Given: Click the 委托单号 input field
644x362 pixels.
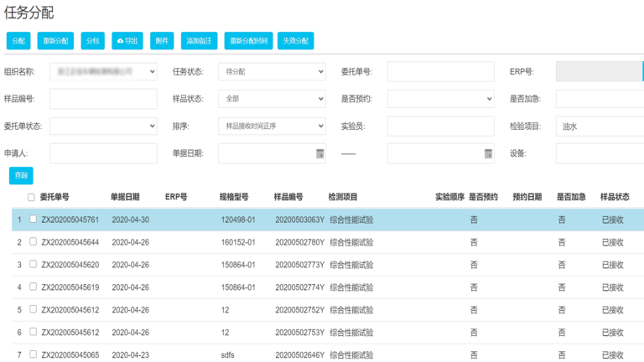Looking at the screenshot, I should click(x=441, y=71).
